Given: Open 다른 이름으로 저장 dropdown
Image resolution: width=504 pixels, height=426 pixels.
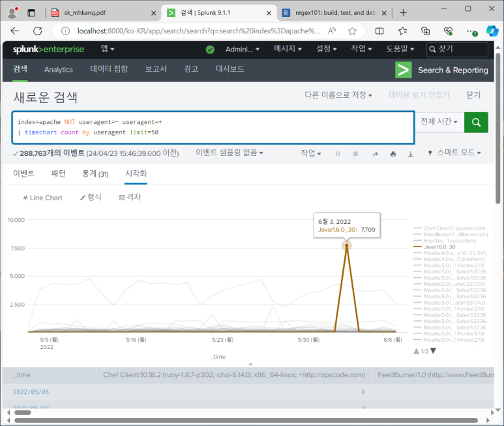Looking at the screenshot, I should [x=338, y=95].
